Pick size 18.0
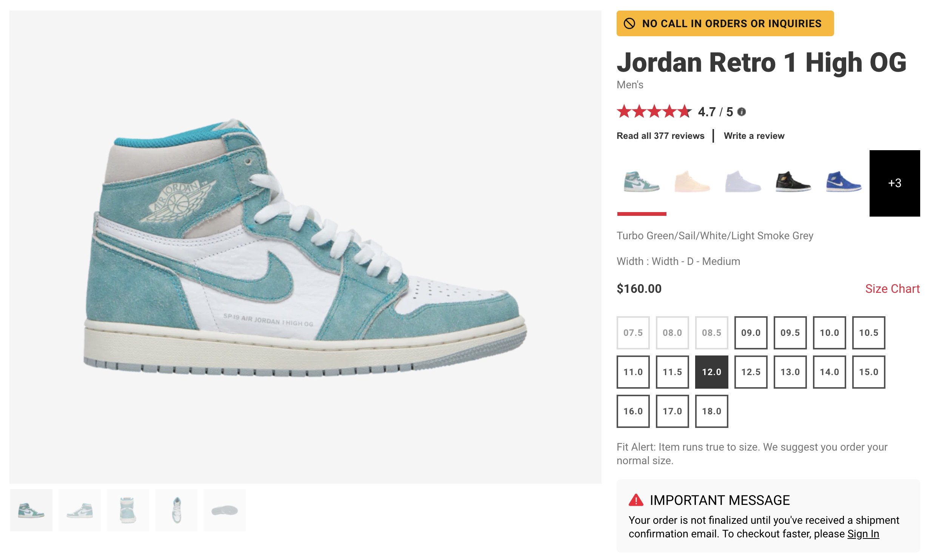 point(711,411)
